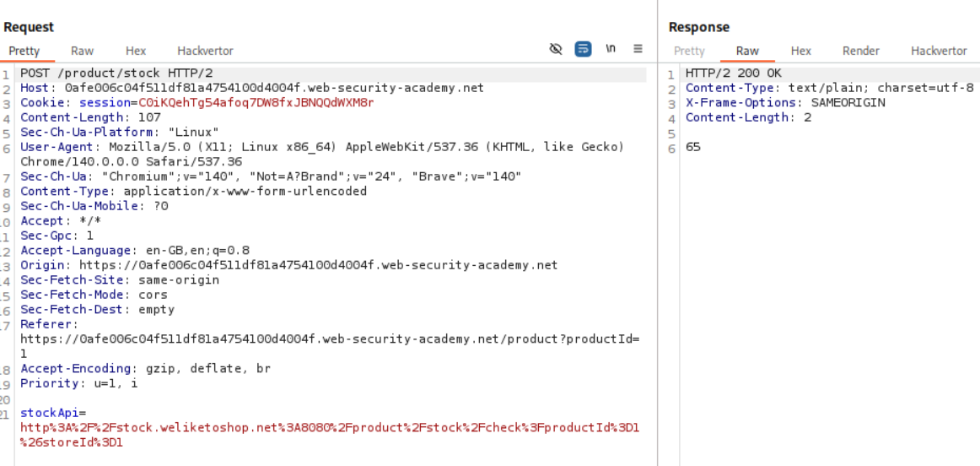Open the Request Raw tab
The width and height of the screenshot is (980, 466).
click(x=82, y=51)
